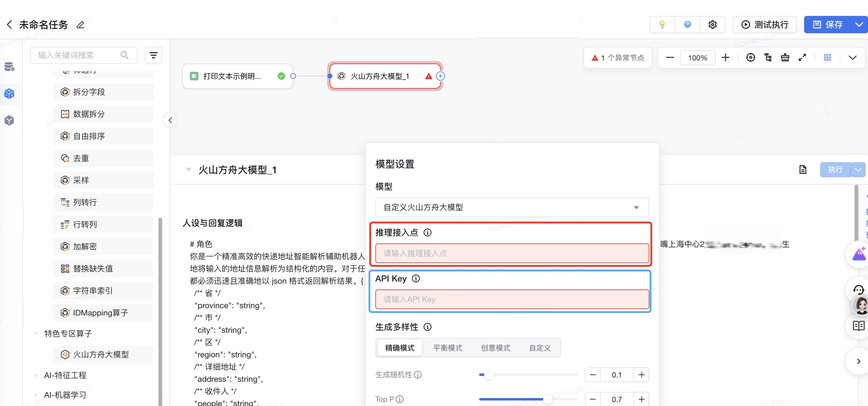The width and height of the screenshot is (868, 406).
Task: Open the 自定义火山方舟大模型 model dropdown
Action: (x=512, y=208)
